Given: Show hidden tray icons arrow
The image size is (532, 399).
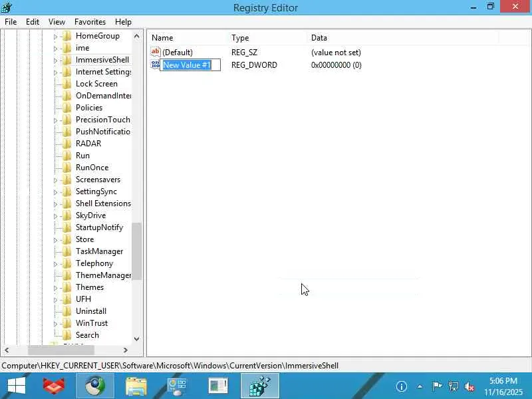Looking at the screenshot, I should tap(420, 386).
